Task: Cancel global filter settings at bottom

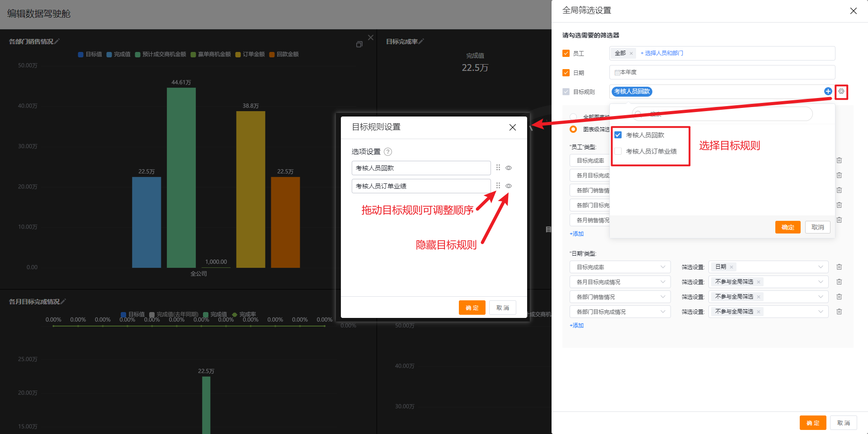Action: 844,423
